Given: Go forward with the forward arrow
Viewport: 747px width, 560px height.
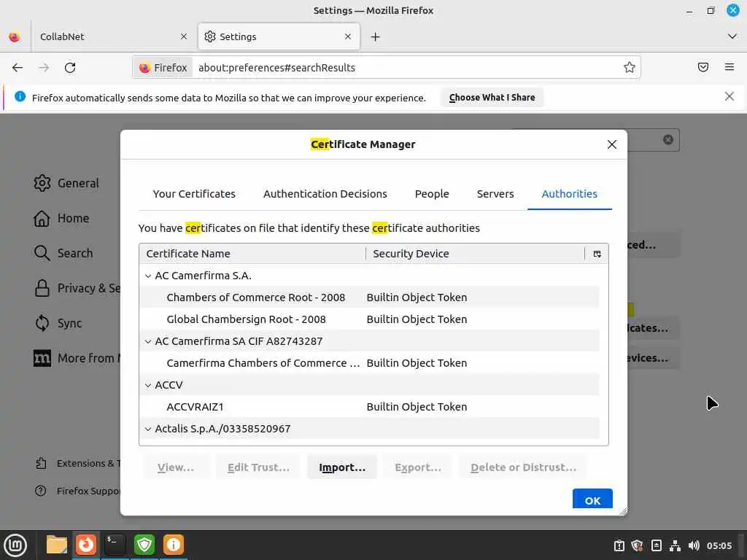Looking at the screenshot, I should pos(44,68).
